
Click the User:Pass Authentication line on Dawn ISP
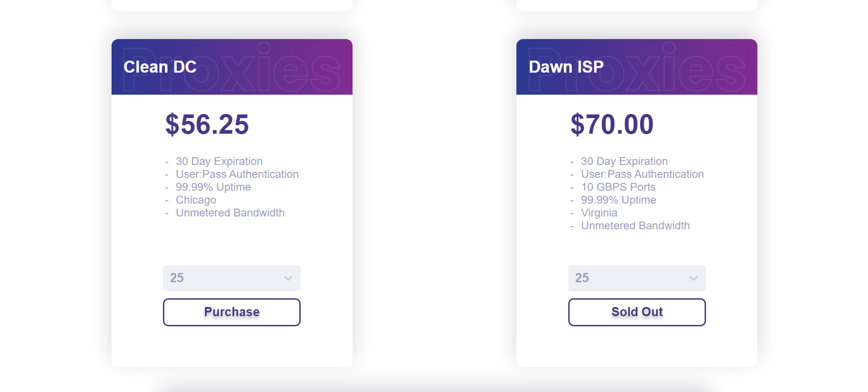pyautogui.click(x=642, y=174)
